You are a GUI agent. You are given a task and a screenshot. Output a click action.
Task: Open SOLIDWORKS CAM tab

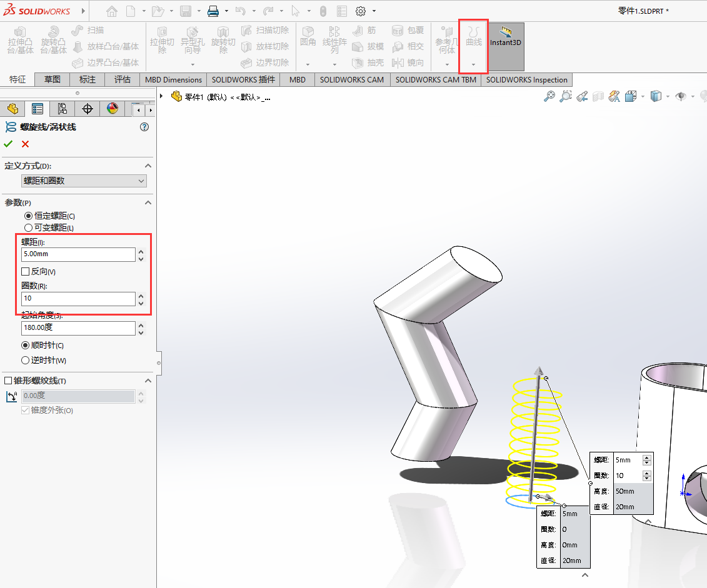352,80
